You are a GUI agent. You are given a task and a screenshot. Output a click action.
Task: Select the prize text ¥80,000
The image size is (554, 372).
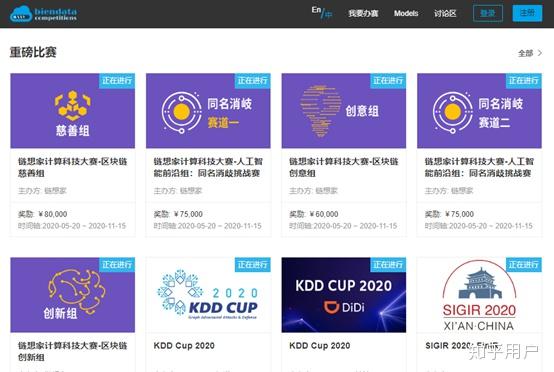pos(53,214)
